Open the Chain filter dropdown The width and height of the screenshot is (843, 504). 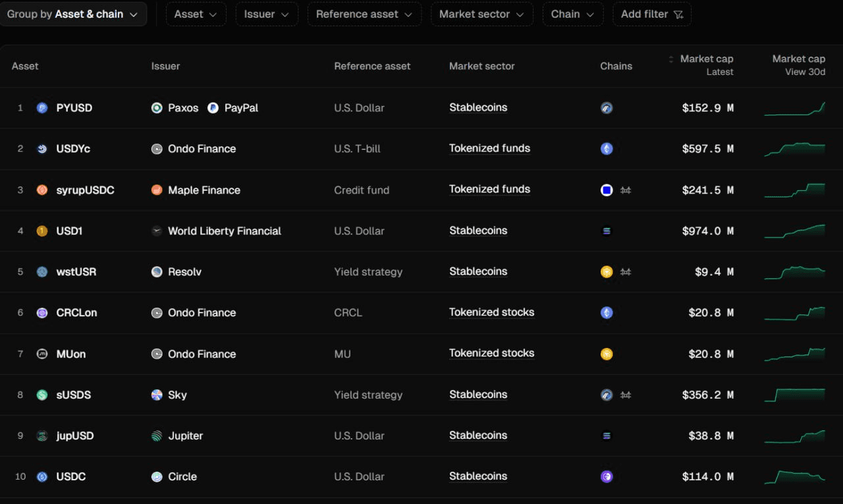click(x=572, y=14)
